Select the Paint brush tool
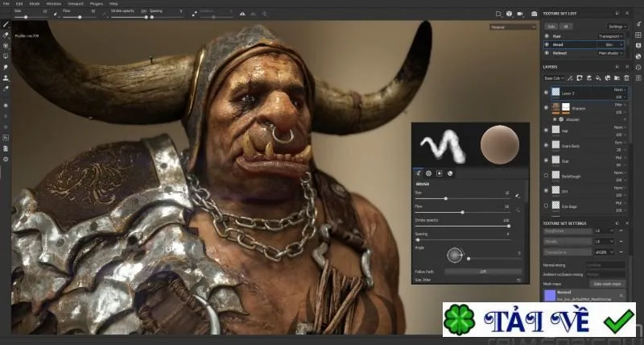 coord(6,25)
